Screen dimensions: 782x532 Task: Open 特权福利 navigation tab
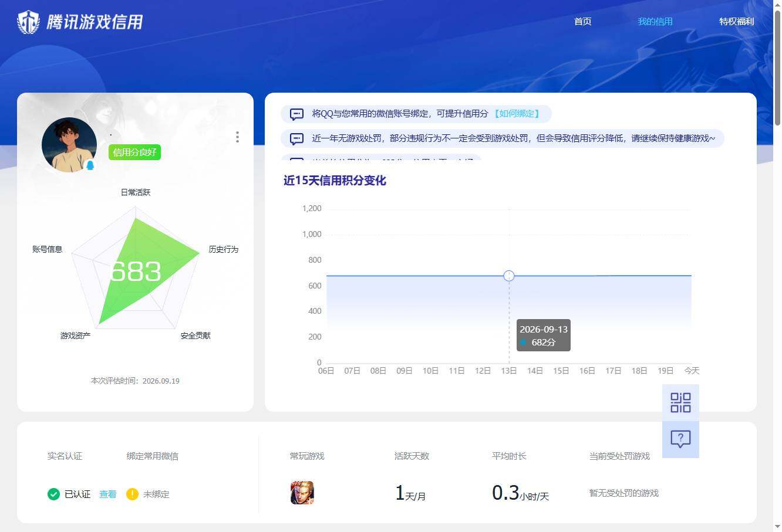[737, 22]
